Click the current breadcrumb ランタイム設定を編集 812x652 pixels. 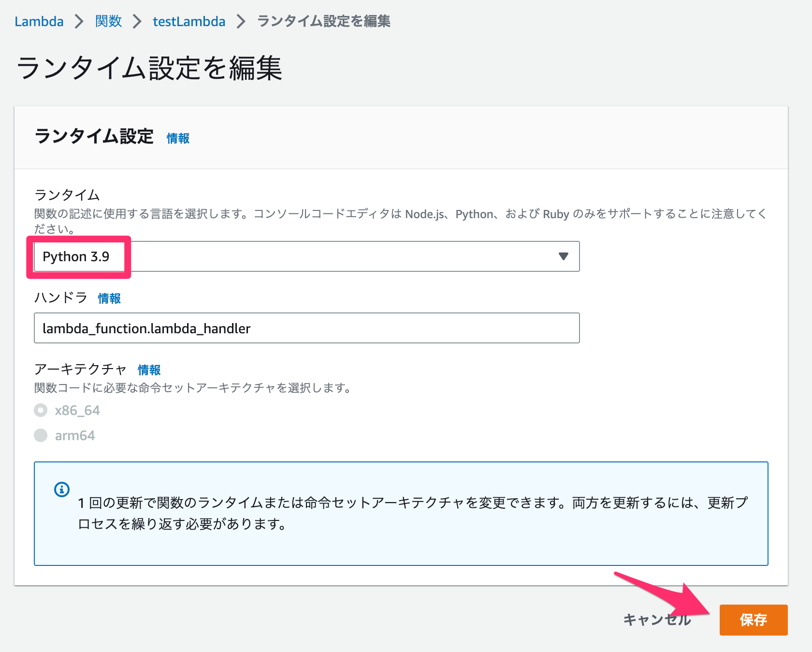click(x=323, y=22)
